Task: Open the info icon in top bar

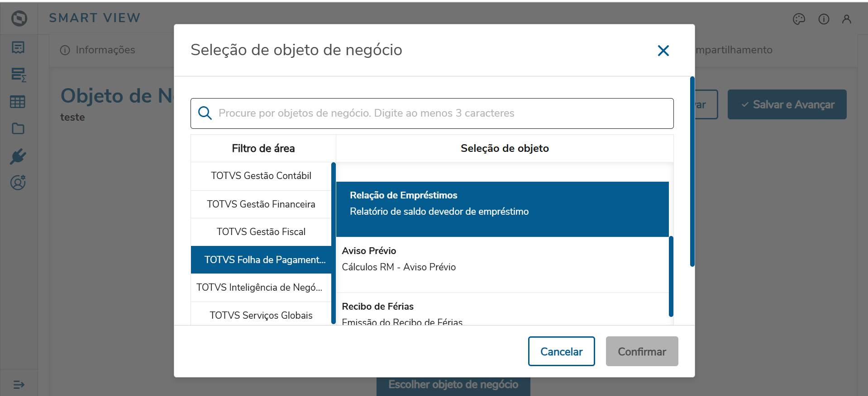Action: 824,19
